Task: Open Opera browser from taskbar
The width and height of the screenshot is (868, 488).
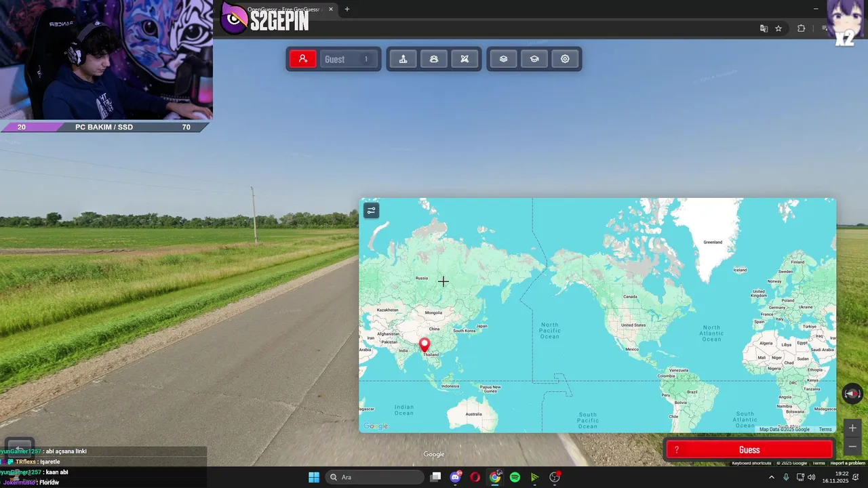Action: click(475, 477)
